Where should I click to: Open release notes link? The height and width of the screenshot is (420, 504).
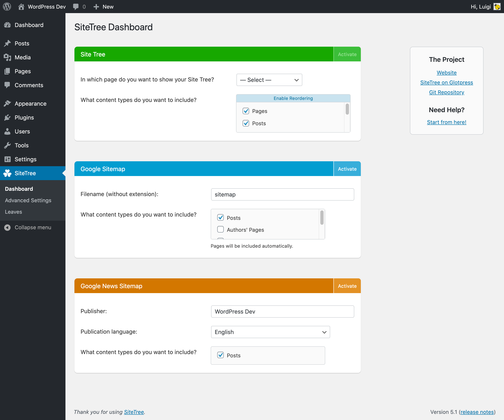477,412
